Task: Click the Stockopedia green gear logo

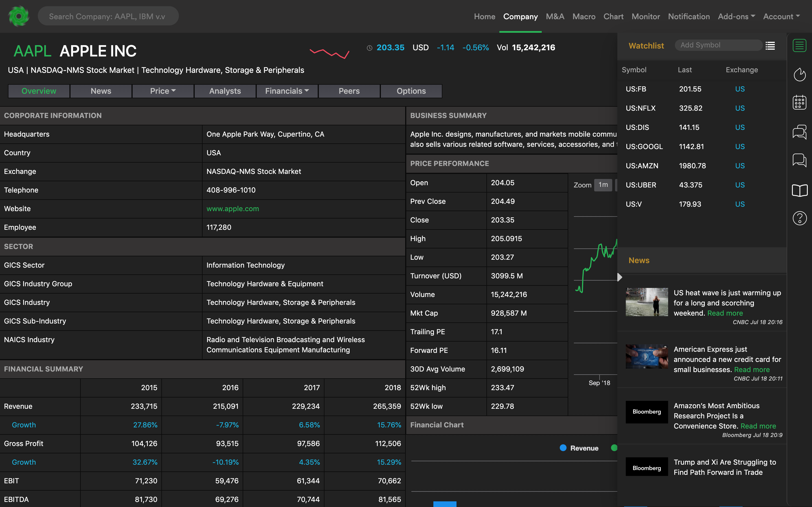Action: 18,16
